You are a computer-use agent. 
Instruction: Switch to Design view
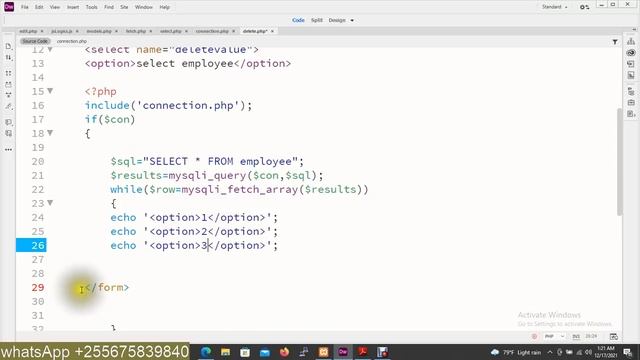pyautogui.click(x=337, y=20)
